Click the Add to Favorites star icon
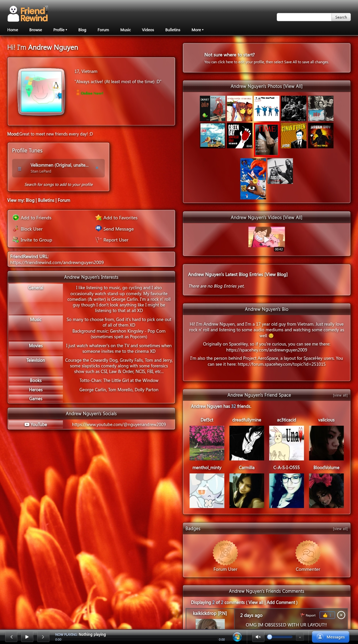Image resolution: width=358 pixels, height=644 pixels. [98, 218]
